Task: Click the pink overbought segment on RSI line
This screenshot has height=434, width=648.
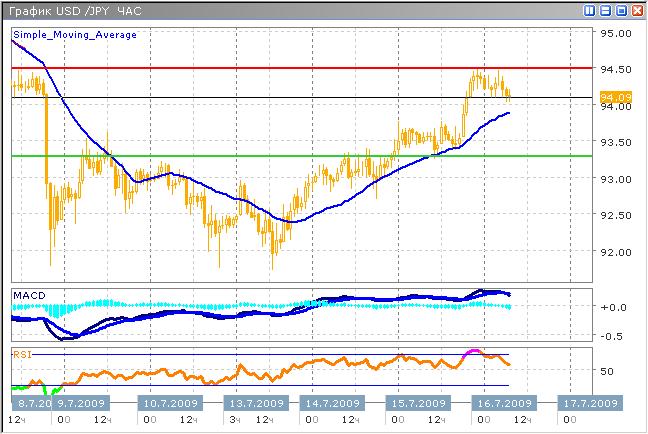Action: (x=475, y=353)
